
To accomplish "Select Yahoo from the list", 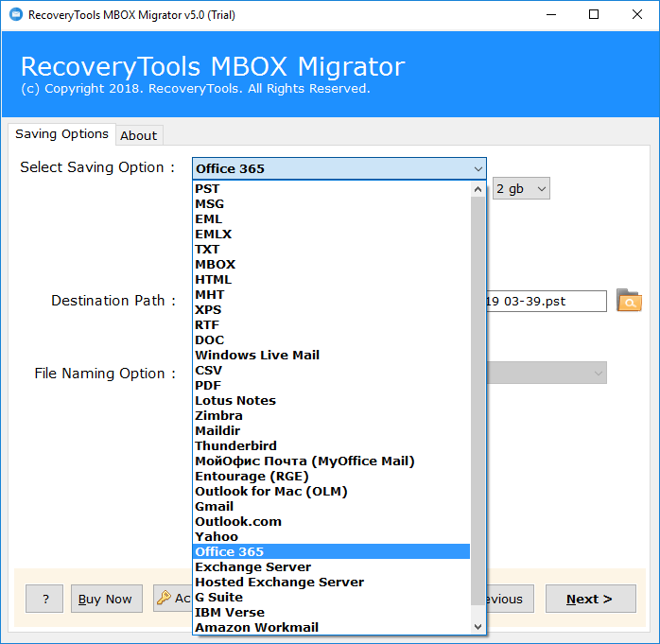I will tap(331, 537).
